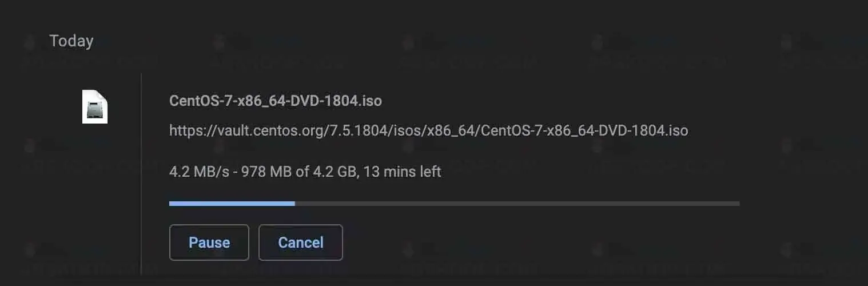
Task: Click the ISO disk image file icon
Action: coord(95,107)
